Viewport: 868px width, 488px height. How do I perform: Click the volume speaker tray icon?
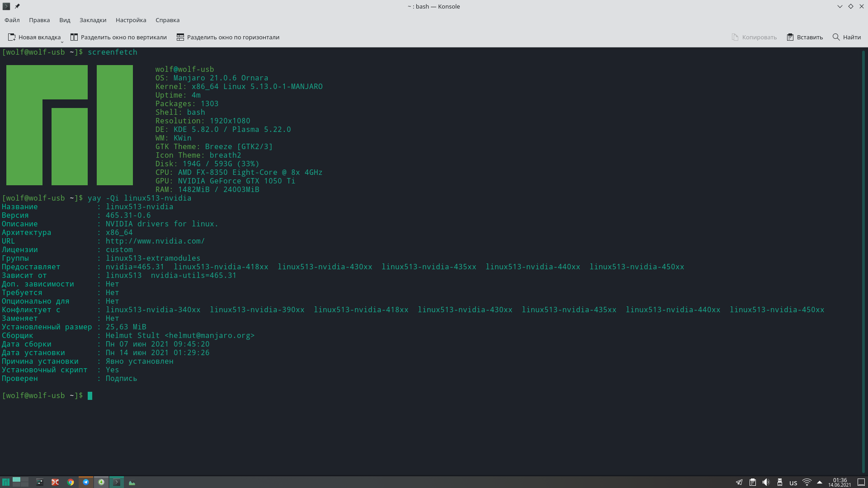point(766,482)
